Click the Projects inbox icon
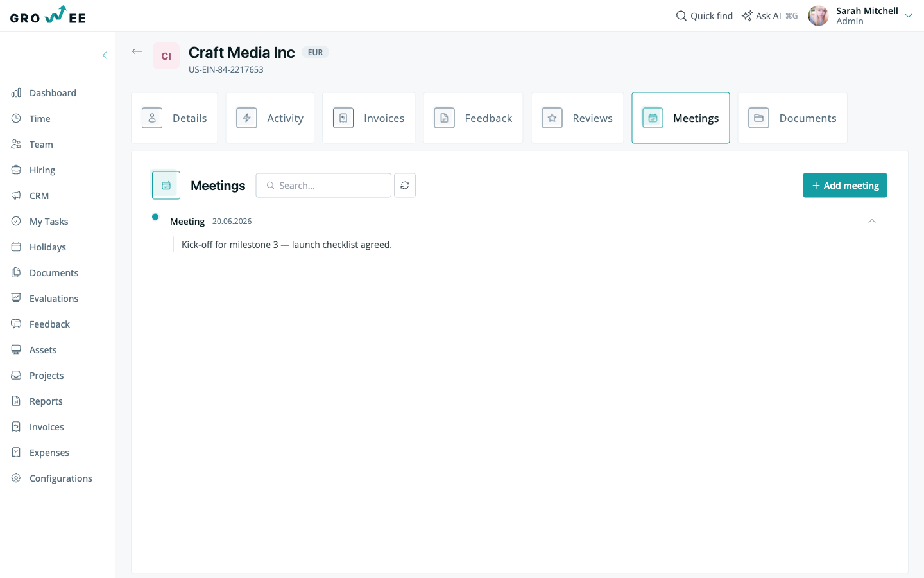 [x=16, y=375]
